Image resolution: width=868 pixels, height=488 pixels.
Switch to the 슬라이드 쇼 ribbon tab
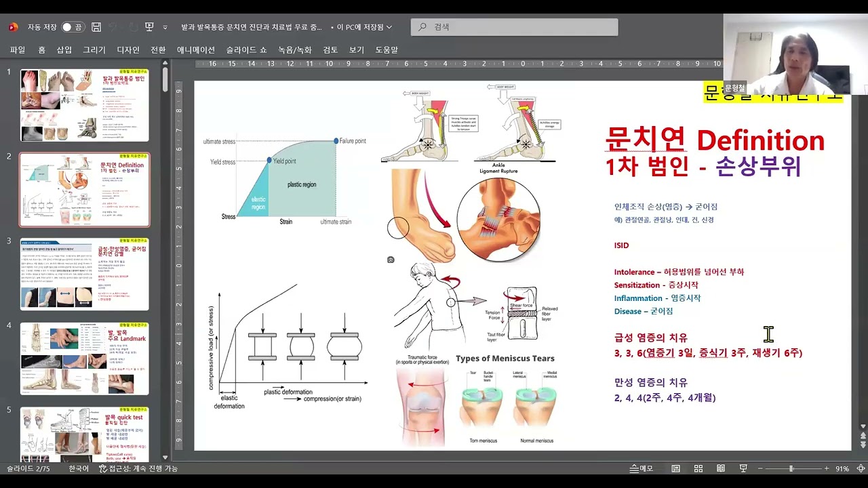247,50
